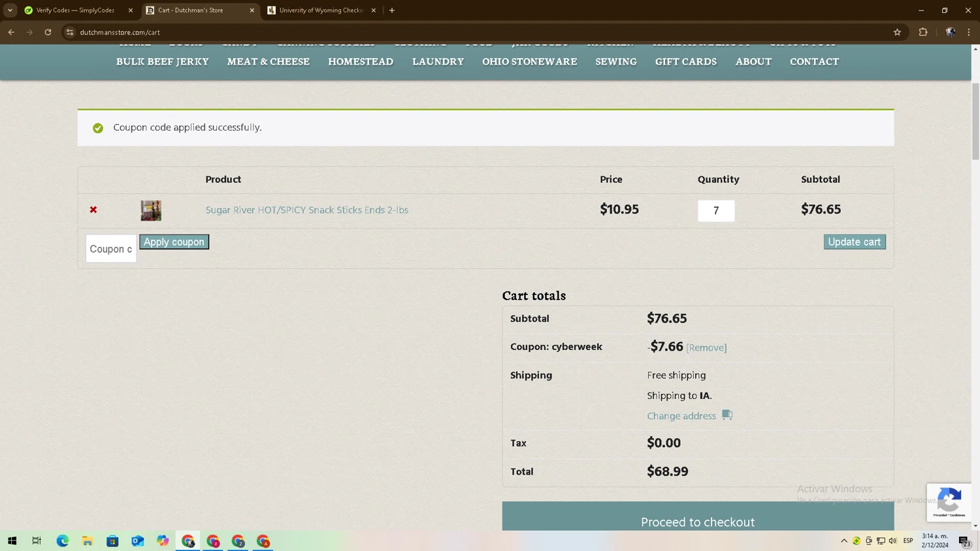Show hidden system tray icons
The height and width of the screenshot is (551, 980).
click(844, 541)
